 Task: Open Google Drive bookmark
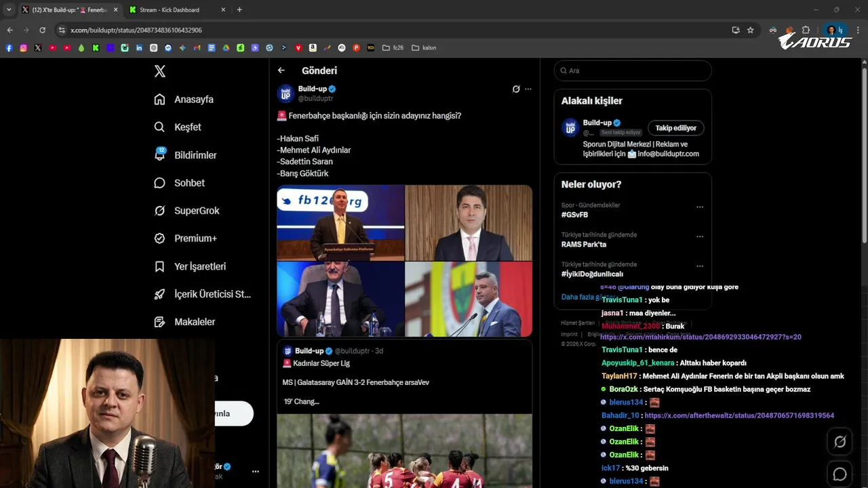[x=226, y=47]
